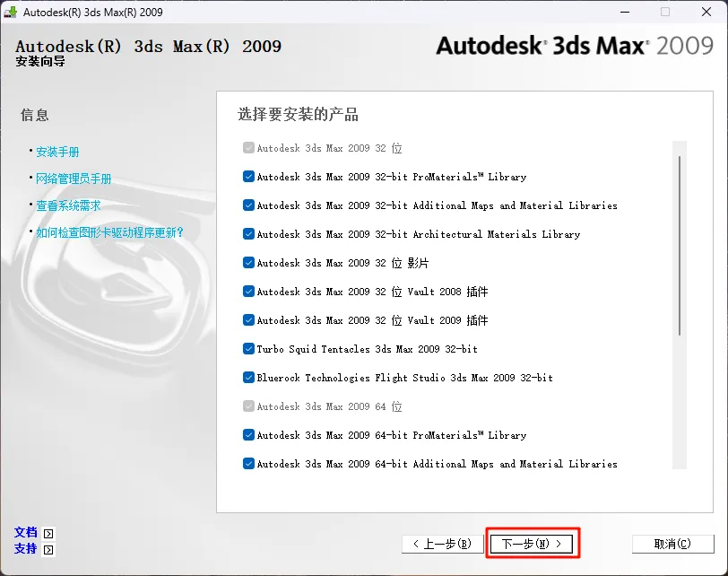Open the 查看系统需求 link
728x576 pixels.
pos(68,205)
